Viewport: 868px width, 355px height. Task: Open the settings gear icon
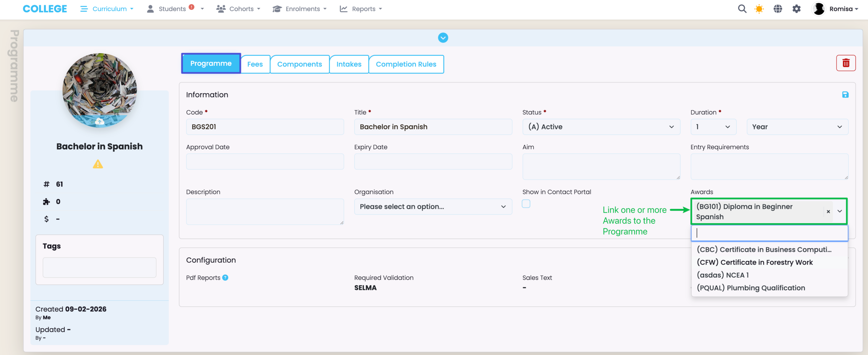796,9
